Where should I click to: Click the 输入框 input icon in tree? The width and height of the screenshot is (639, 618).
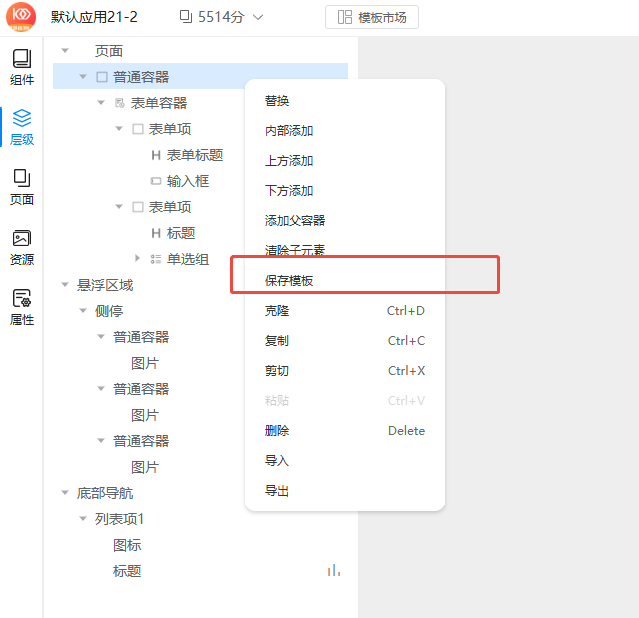155,181
